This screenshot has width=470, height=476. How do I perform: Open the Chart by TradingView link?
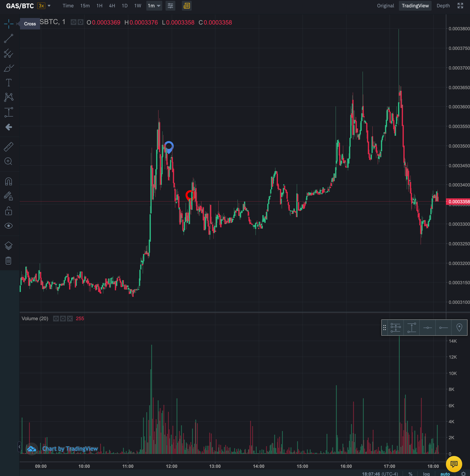coord(70,449)
